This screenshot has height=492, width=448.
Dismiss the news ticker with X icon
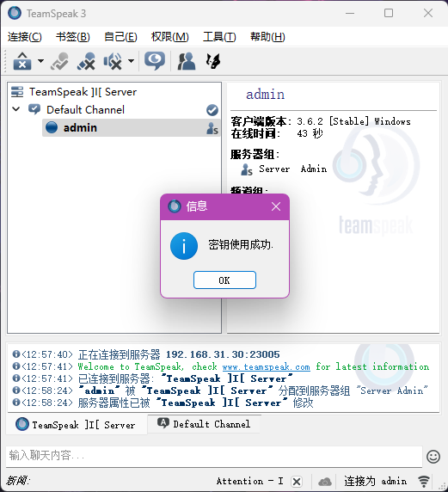pos(297,481)
